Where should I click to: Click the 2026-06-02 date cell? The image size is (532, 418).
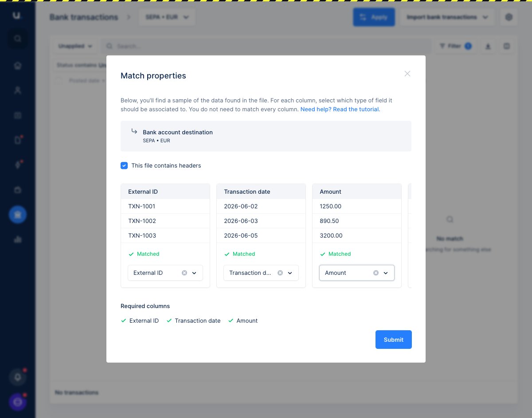(261, 206)
